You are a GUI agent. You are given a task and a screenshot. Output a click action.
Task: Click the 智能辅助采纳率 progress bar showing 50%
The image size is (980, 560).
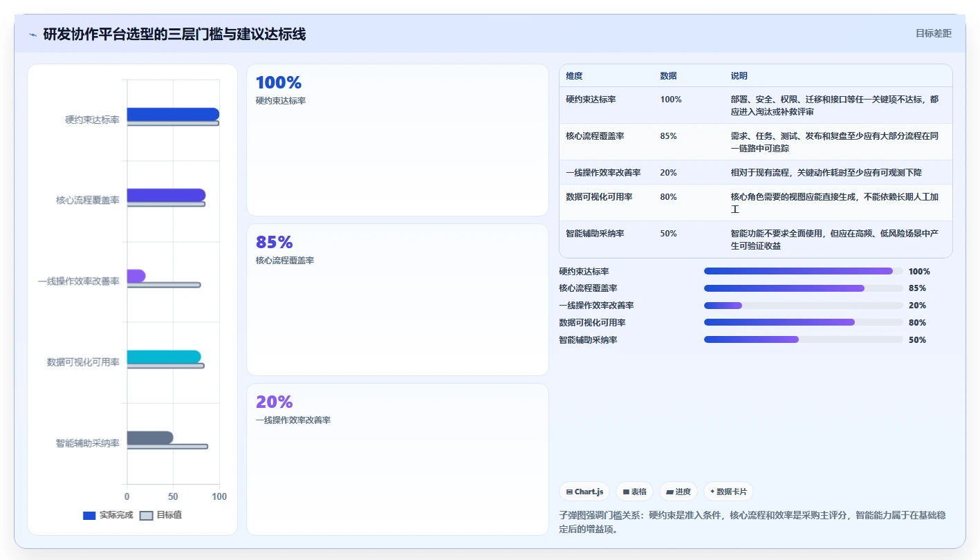804,339
